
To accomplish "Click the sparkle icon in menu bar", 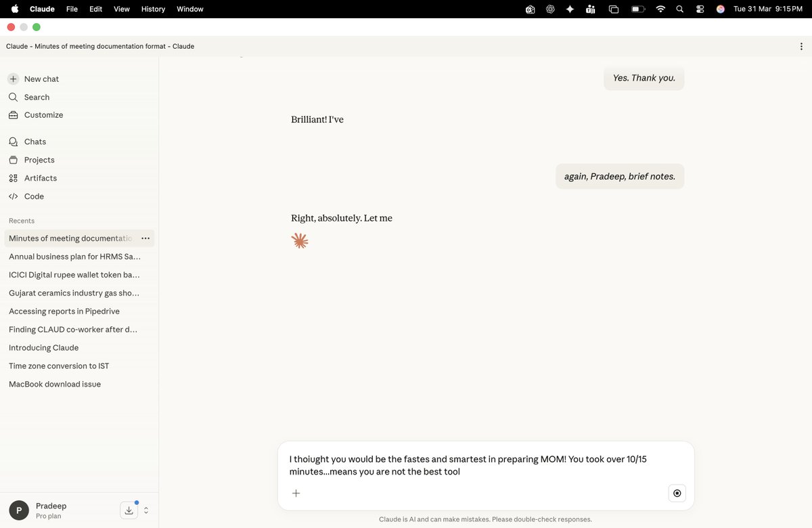I will (x=570, y=9).
